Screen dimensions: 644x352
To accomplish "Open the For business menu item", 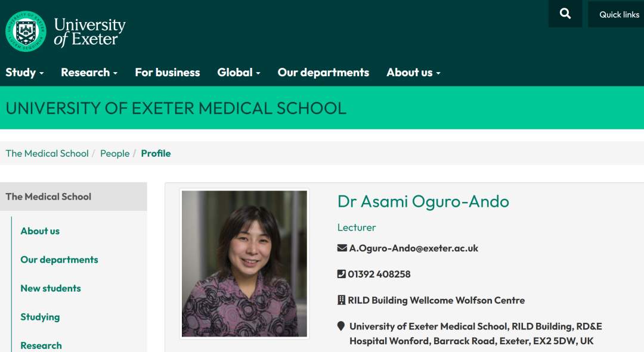I will pos(168,73).
